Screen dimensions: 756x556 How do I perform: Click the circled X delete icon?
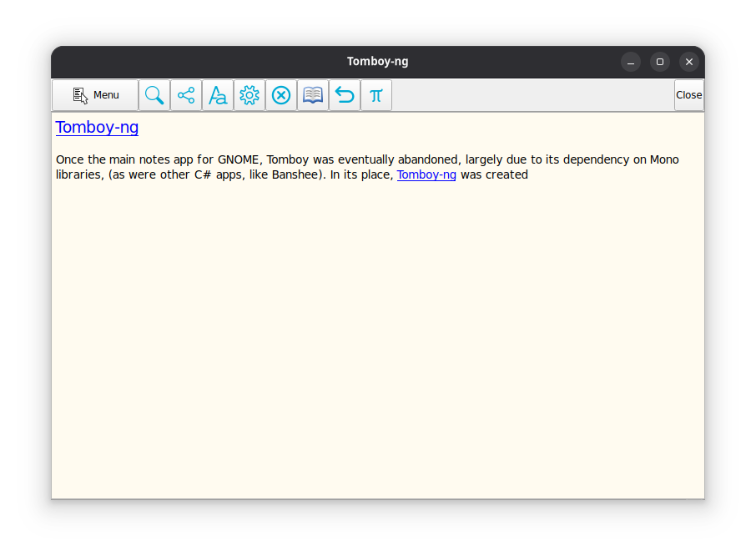[281, 95]
